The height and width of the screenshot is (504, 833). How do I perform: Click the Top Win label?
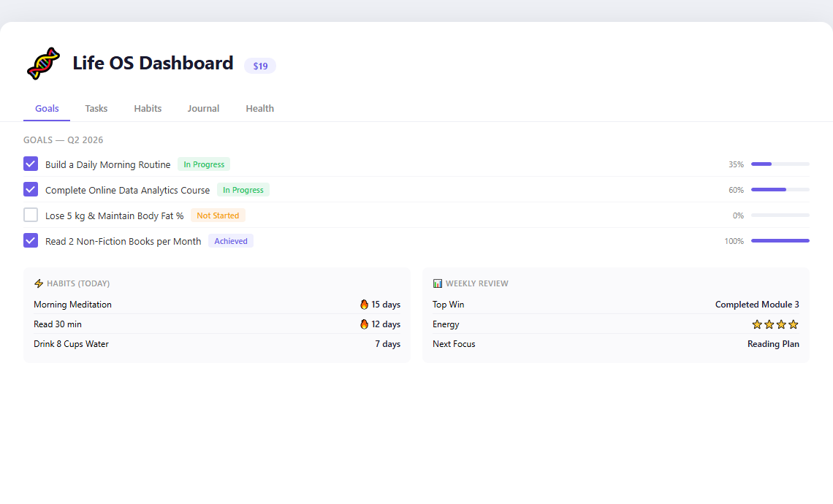[449, 305]
